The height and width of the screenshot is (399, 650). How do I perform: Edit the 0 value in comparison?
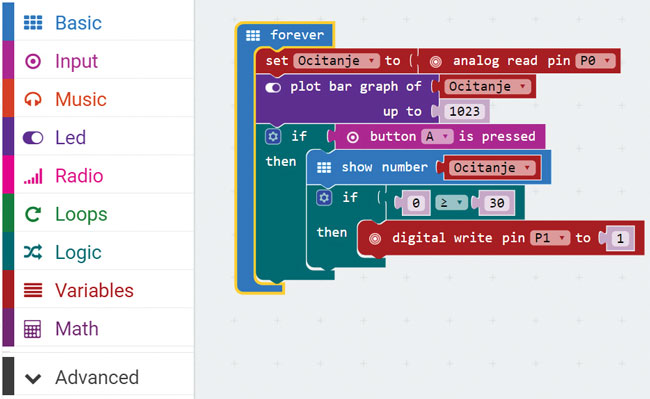click(x=415, y=203)
